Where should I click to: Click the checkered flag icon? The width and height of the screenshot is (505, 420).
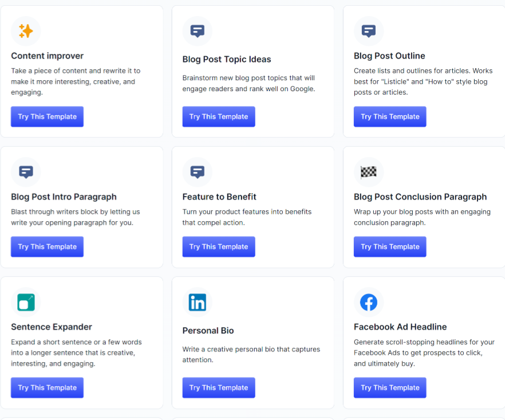click(x=369, y=172)
